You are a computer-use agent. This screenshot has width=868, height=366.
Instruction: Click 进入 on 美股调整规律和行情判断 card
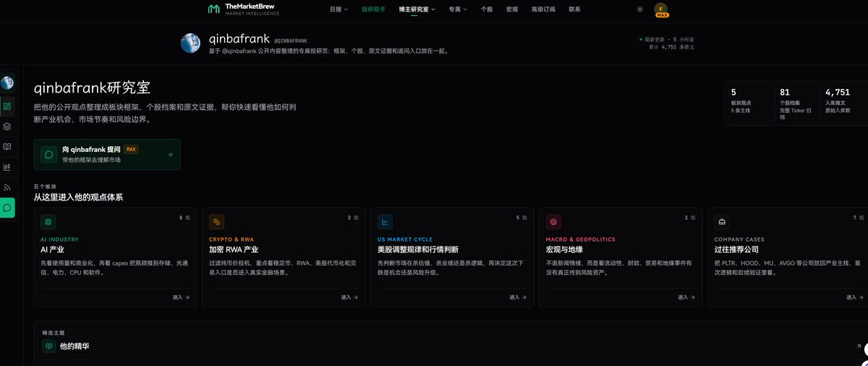(518, 297)
